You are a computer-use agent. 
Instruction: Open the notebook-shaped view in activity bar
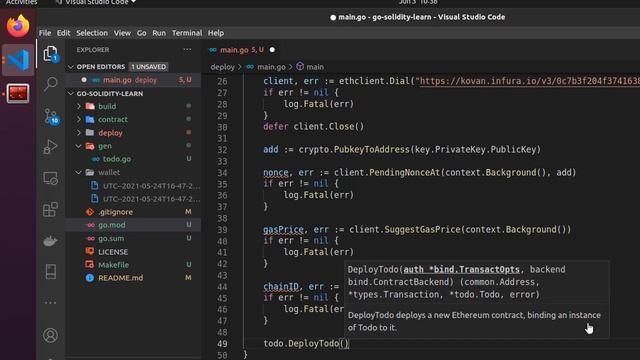(50, 271)
